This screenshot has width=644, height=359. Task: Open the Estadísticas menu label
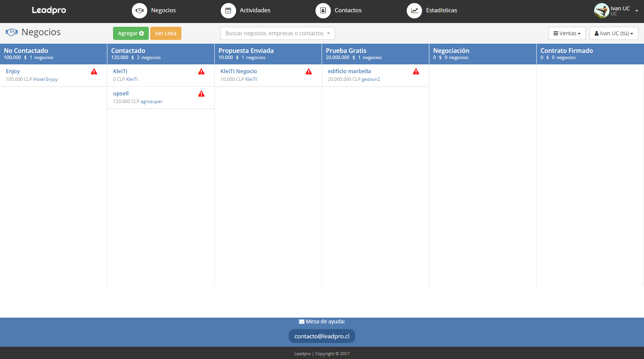point(442,10)
